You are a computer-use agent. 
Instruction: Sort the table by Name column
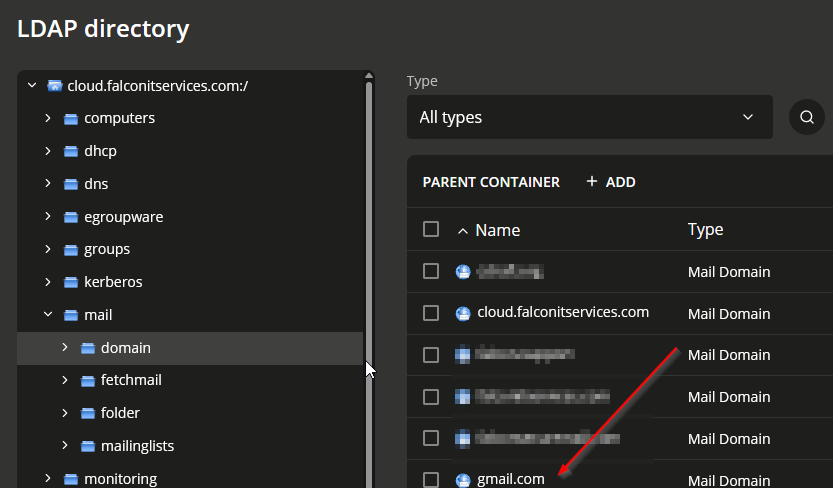(497, 230)
